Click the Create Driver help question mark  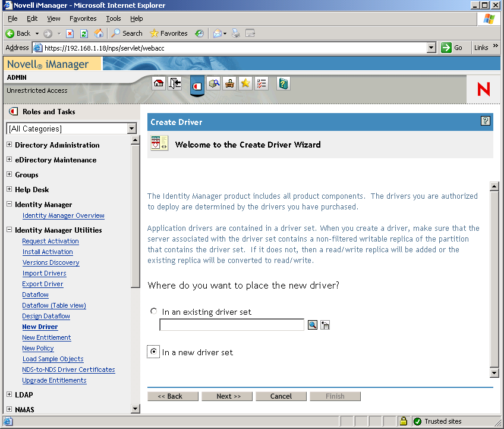[x=486, y=121]
